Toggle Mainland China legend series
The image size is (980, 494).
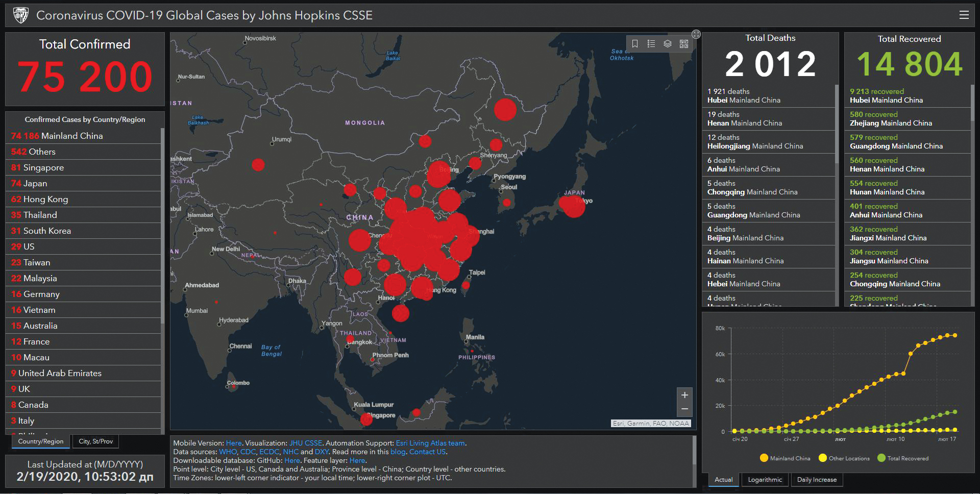coord(785,458)
